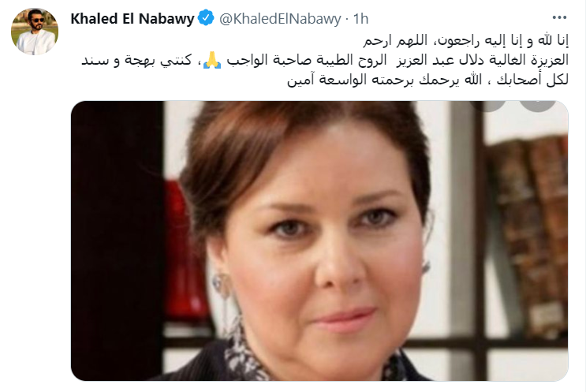Click the earring shown in the attached photo
The image size is (586, 392).
(x=222, y=285)
